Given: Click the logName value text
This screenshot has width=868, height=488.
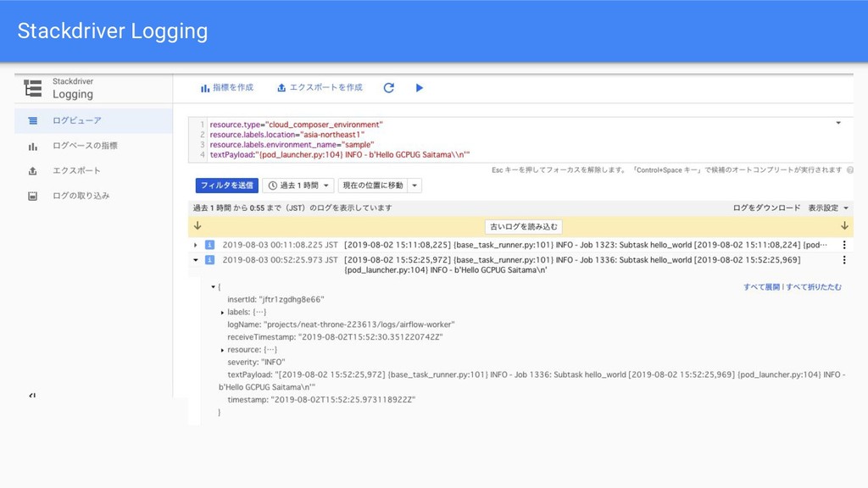Looking at the screenshot, I should coord(359,324).
